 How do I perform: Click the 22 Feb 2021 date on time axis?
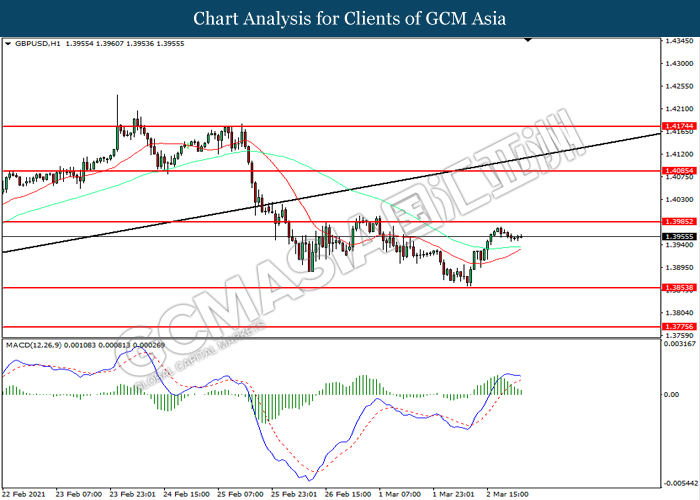coord(26,493)
